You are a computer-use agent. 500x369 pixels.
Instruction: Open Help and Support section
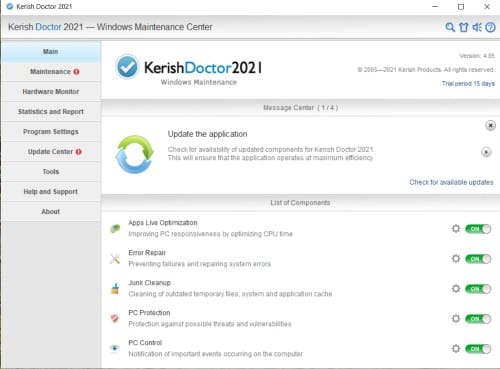tap(51, 192)
